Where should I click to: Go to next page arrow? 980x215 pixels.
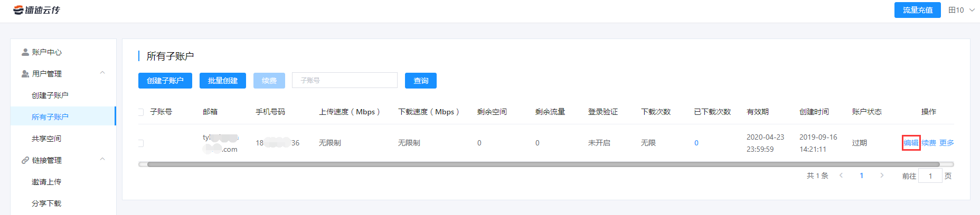click(882, 175)
